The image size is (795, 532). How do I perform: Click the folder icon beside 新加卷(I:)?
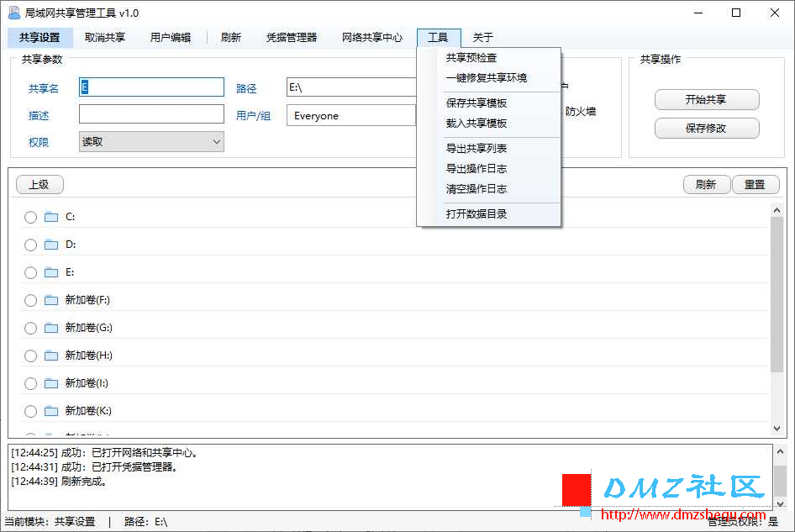point(51,383)
